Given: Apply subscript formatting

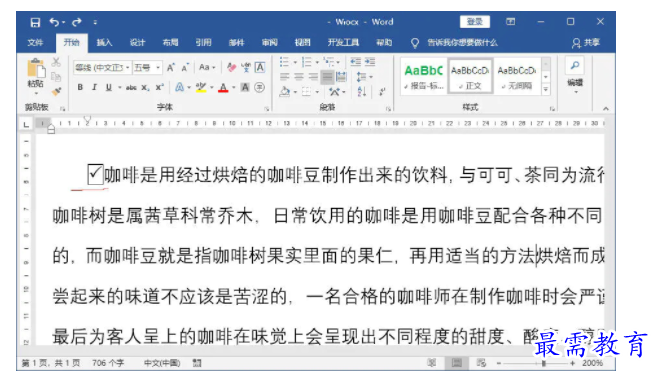Looking at the screenshot, I should coord(145,87).
